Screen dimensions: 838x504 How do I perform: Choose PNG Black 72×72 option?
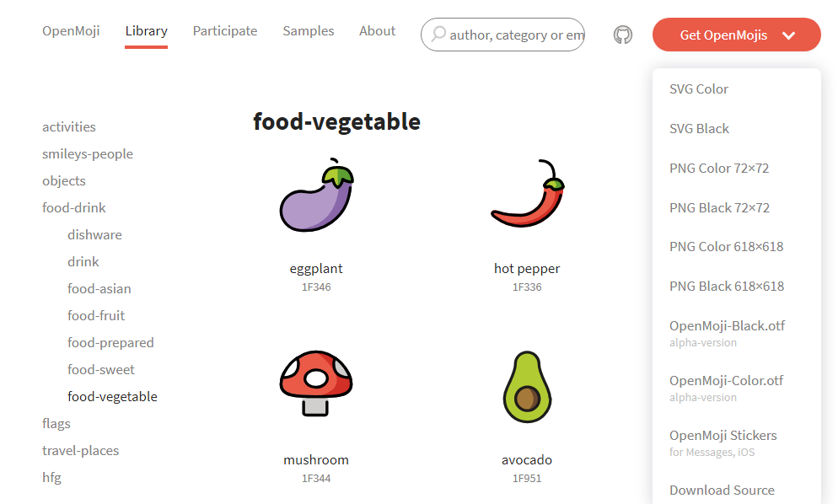click(719, 207)
